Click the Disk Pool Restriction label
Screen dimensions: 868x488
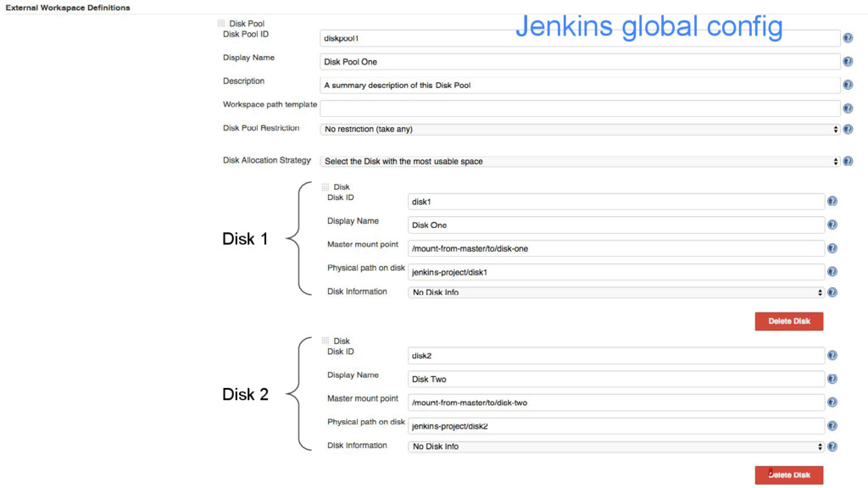coord(261,128)
